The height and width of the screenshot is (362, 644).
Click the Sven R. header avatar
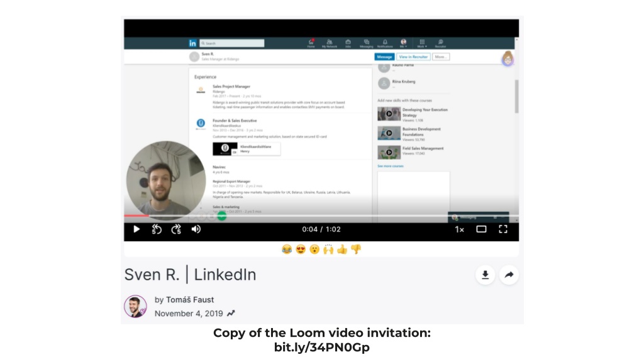194,57
